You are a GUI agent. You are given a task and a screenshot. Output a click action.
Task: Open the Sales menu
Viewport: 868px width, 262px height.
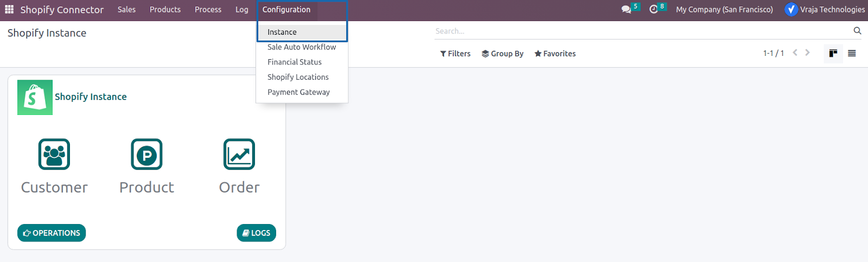126,9
